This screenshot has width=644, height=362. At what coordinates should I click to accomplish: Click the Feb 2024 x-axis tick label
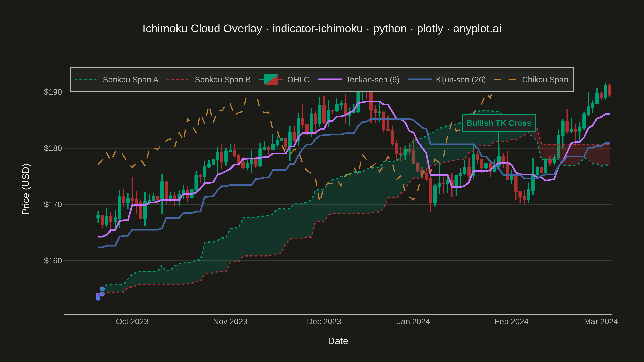pos(512,321)
